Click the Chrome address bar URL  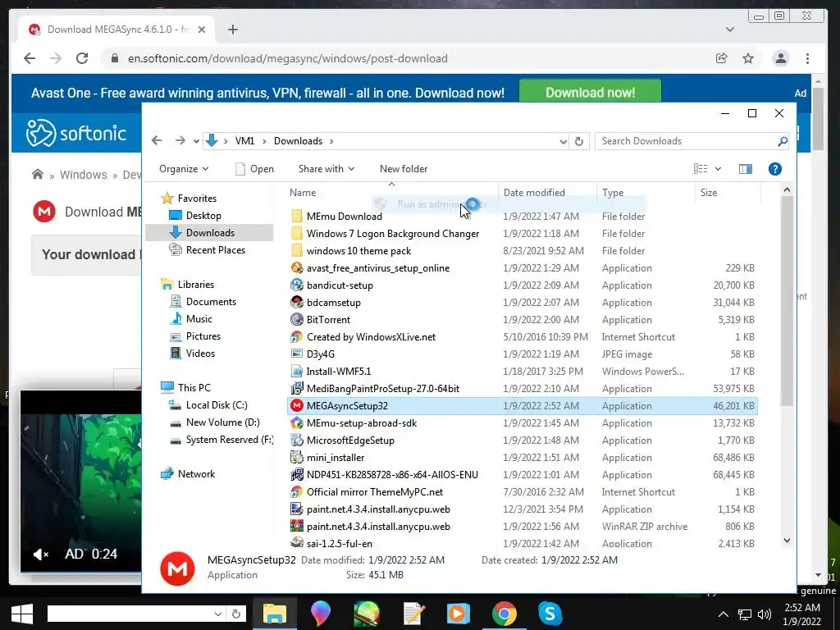click(x=288, y=58)
